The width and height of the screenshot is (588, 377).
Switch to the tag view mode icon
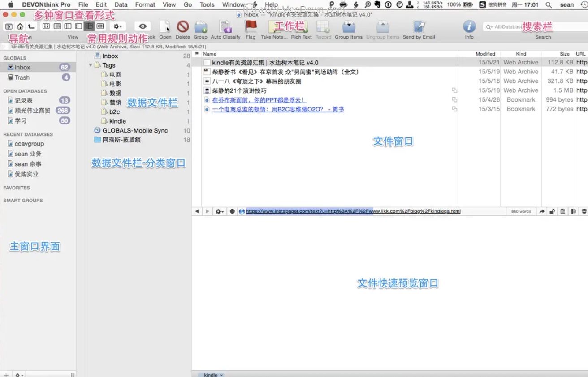[100, 26]
